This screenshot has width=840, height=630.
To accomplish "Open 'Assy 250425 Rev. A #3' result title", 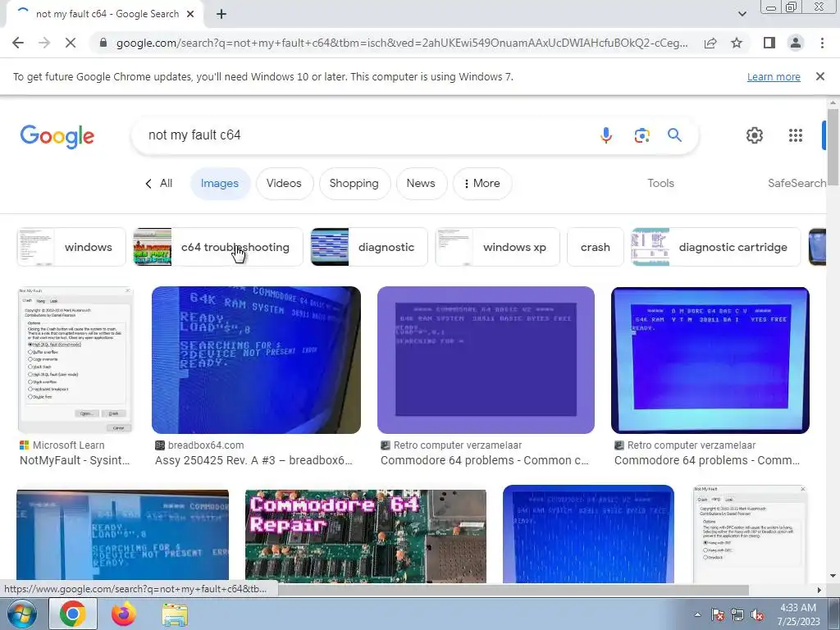I will pos(254,460).
